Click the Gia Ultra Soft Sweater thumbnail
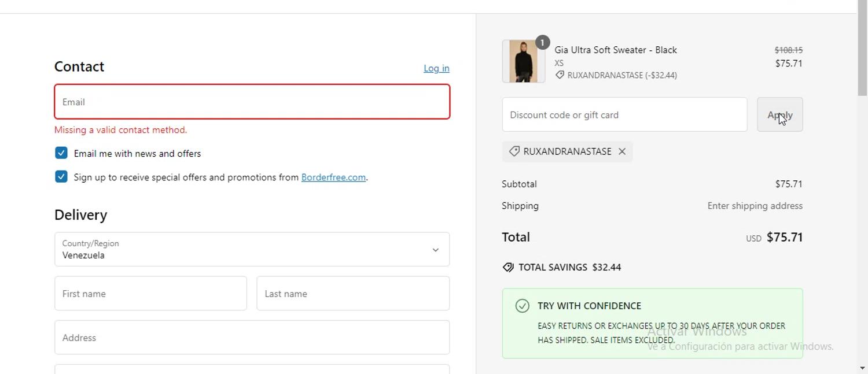This screenshot has height=374, width=868. [x=523, y=61]
